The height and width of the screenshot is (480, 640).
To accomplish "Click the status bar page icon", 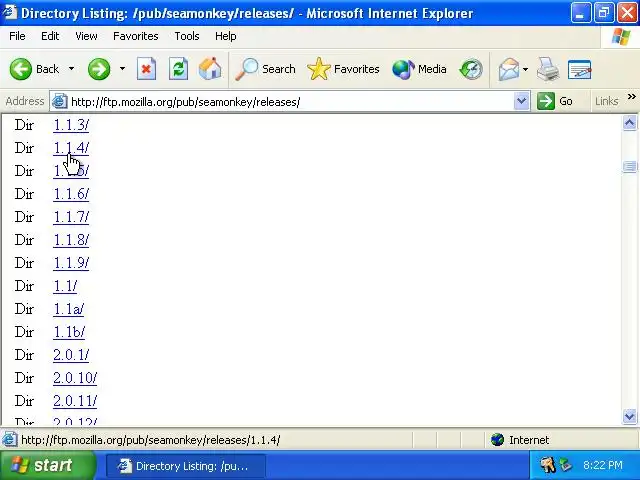I will (9, 440).
